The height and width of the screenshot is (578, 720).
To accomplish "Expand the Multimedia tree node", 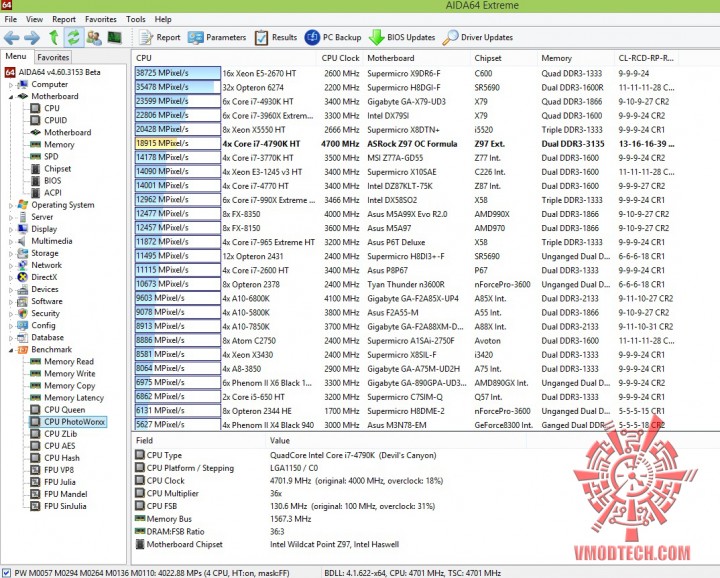I will click(x=11, y=241).
